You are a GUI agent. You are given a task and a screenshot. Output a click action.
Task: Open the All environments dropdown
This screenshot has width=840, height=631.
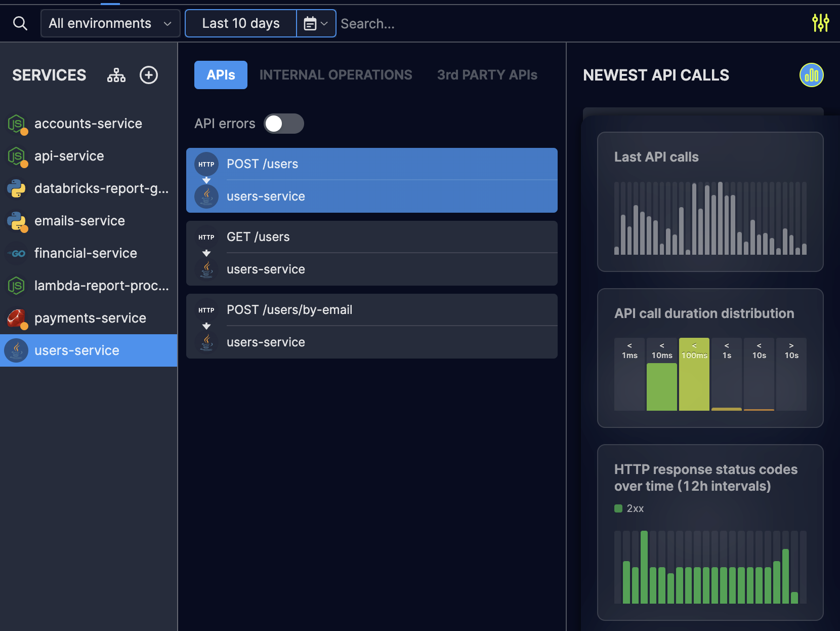(110, 23)
